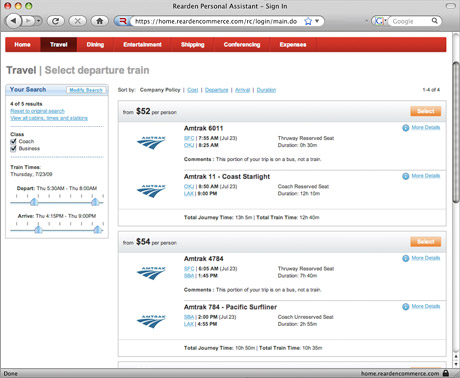Image resolution: width=460 pixels, height=378 pixels.
Task: Click LAX station link at 4:55 PM
Action: tap(189, 324)
